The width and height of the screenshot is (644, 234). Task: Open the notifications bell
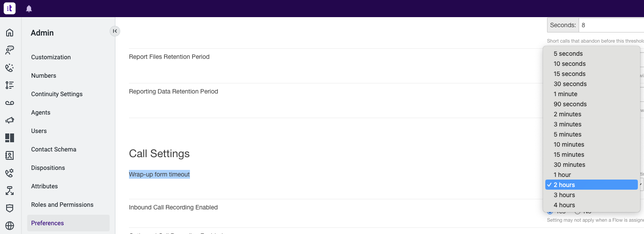click(29, 9)
